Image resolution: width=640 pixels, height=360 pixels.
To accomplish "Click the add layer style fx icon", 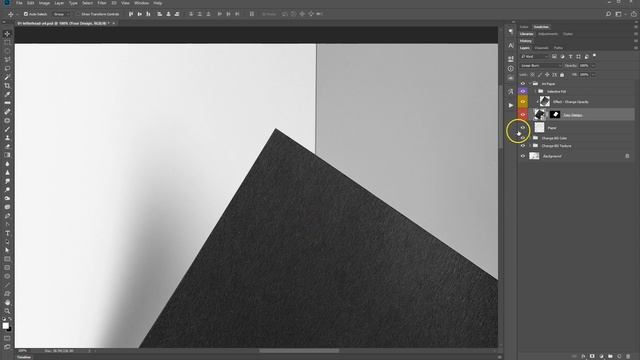I will pos(583,356).
